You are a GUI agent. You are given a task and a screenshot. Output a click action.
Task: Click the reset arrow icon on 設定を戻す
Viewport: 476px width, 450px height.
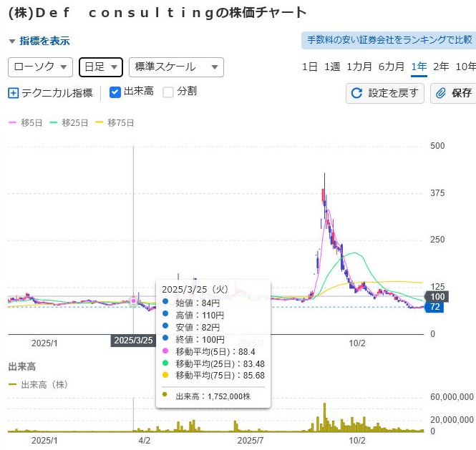tap(357, 93)
